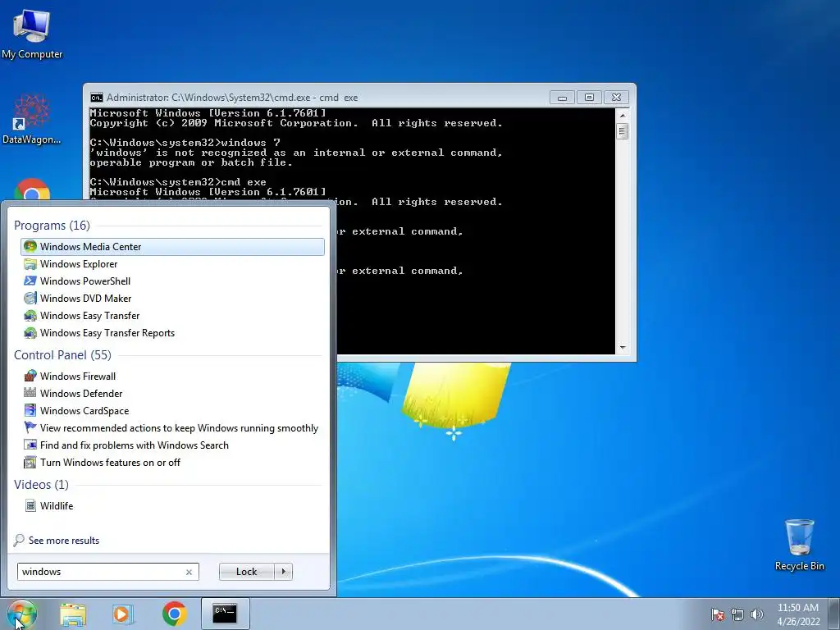840x630 pixels.
Task: Click the Action Center flag tray icon
Action: 718,614
